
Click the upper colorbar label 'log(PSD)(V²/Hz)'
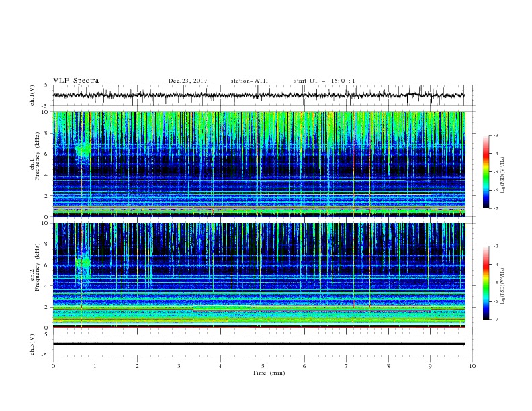(503, 175)
